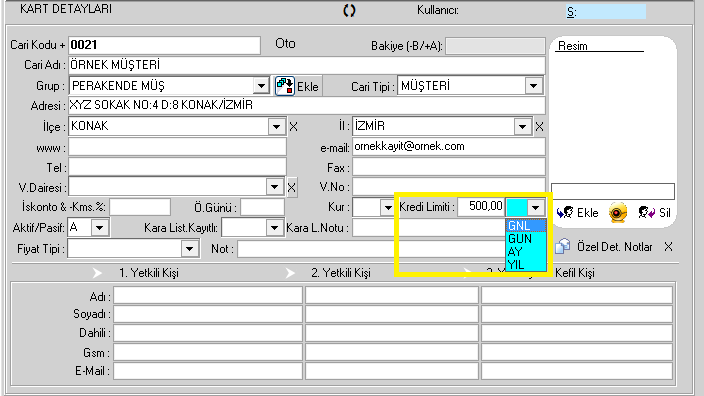Clear V.Dairesi with its X button
Screen dimensions: 704x396
point(291,187)
